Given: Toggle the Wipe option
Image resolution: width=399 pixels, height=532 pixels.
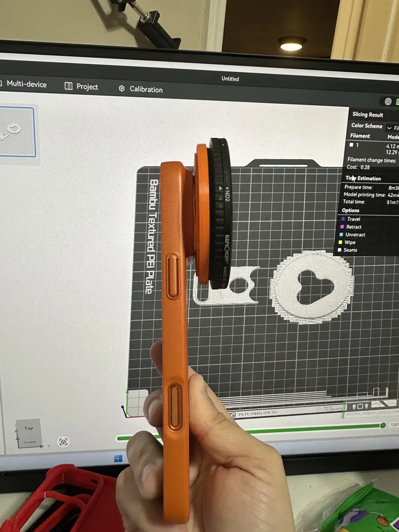Looking at the screenshot, I should point(348,243).
